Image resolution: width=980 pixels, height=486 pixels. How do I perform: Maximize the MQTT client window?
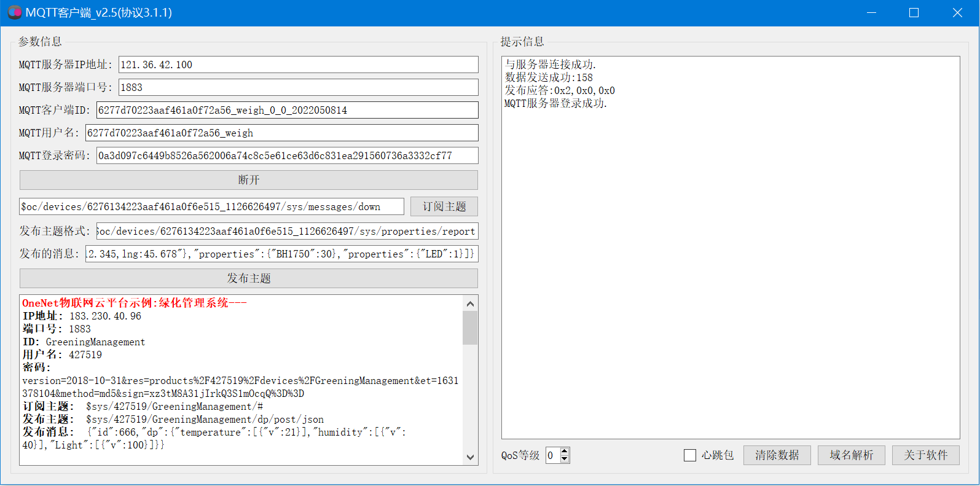click(914, 12)
